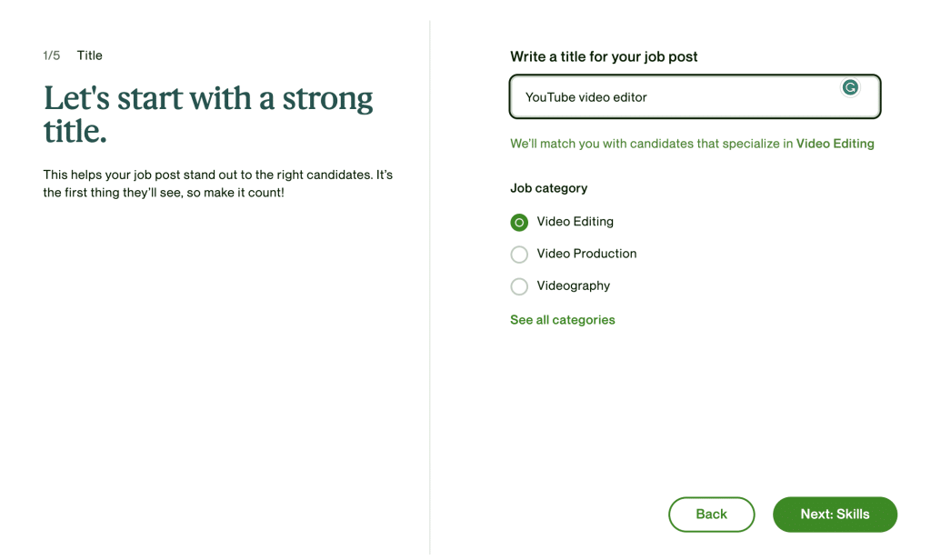
Task: Click the Video Production option label text
Action: [x=586, y=254]
